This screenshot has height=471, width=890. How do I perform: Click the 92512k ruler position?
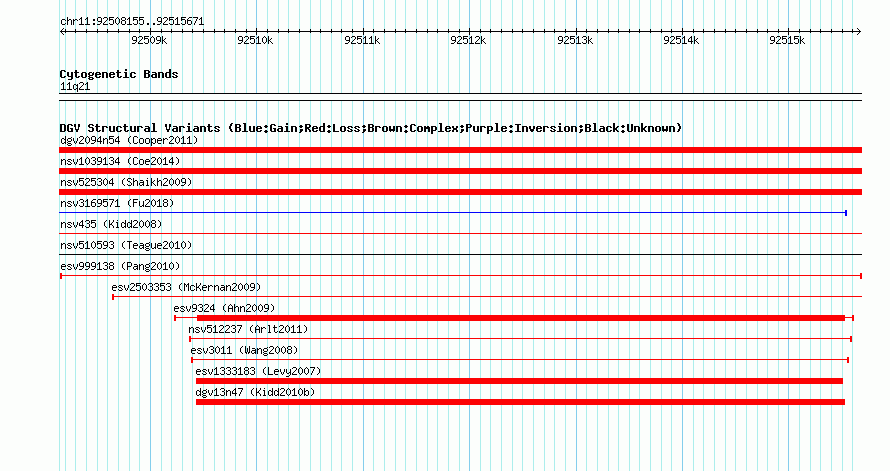[468, 40]
